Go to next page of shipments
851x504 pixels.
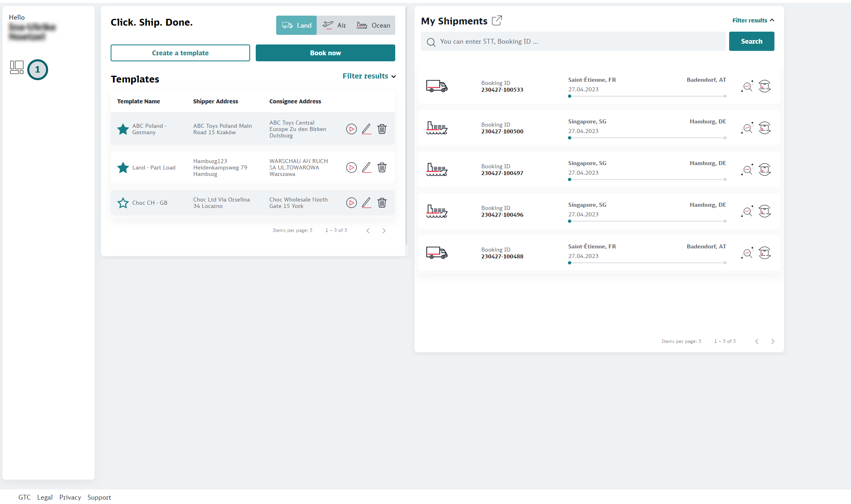pos(772,341)
